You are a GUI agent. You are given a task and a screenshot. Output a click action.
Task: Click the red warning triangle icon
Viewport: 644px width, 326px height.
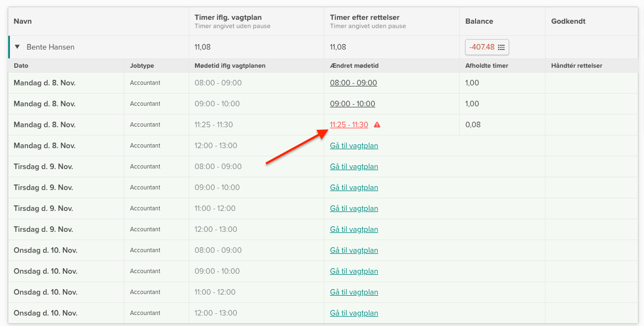(x=377, y=125)
